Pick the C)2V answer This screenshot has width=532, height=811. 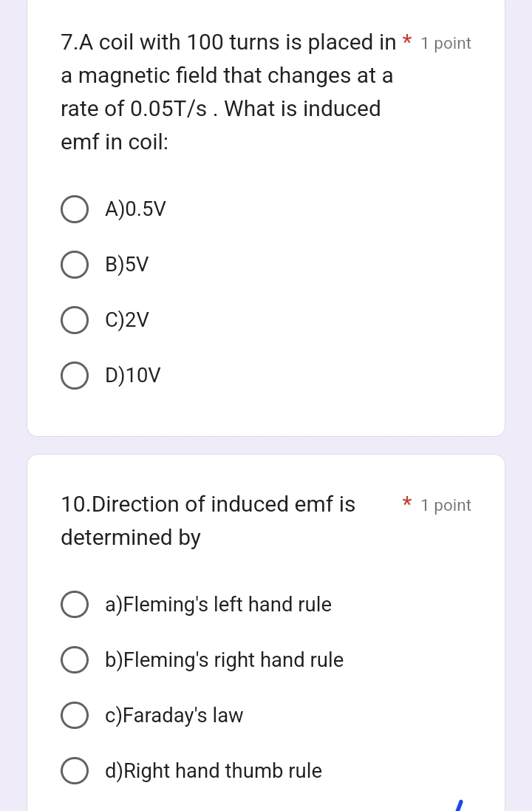[75, 320]
